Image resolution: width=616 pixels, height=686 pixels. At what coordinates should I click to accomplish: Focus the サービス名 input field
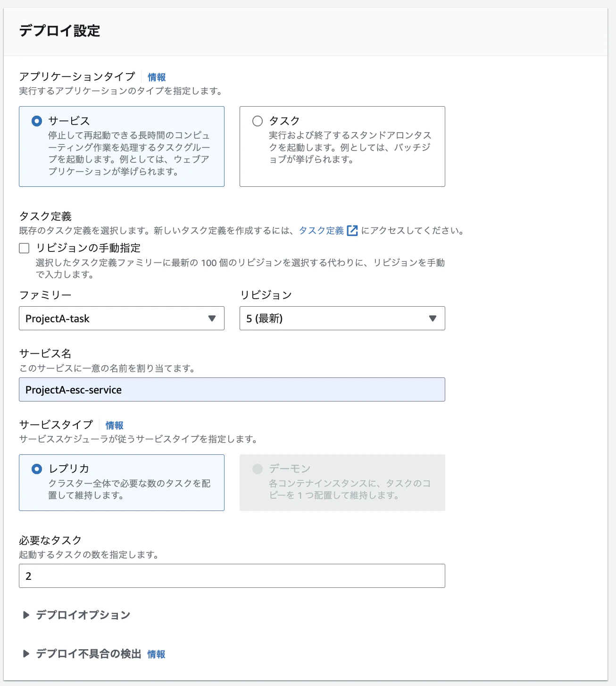point(232,390)
